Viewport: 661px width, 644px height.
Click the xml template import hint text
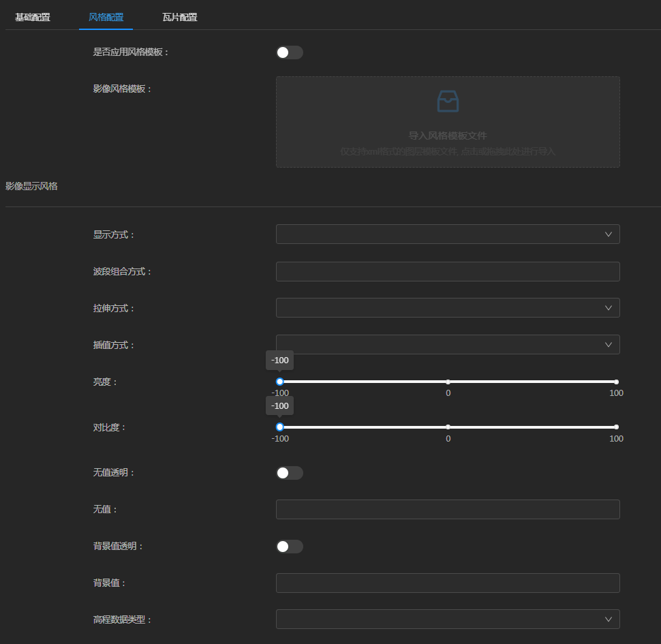pos(448,151)
